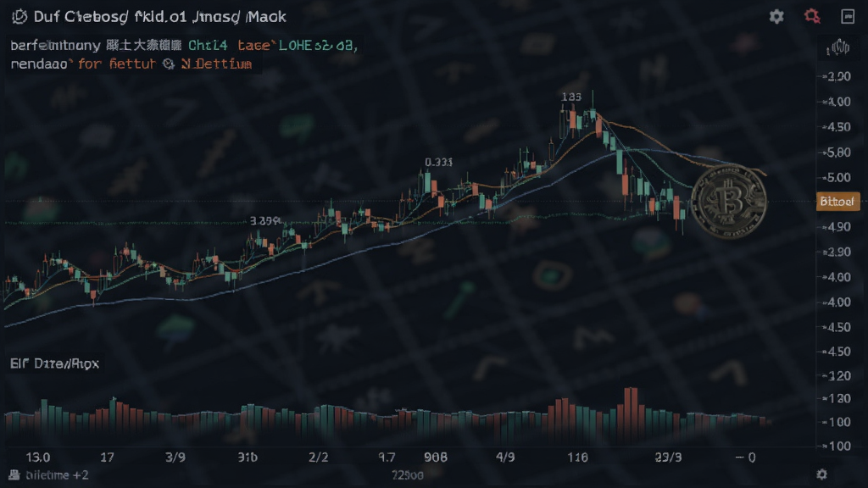The height and width of the screenshot is (488, 868).
Task: Select the orange Bitool price label
Action: [x=838, y=202]
